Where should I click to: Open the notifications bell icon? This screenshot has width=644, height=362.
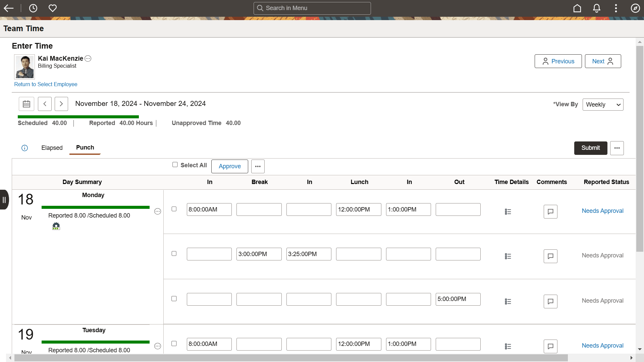click(596, 8)
